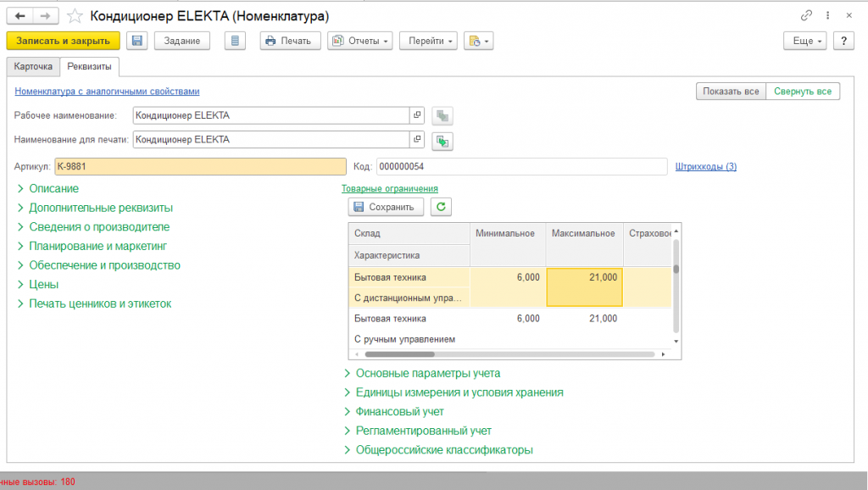
Task: Click the Артикул field K-9881
Action: coord(200,167)
